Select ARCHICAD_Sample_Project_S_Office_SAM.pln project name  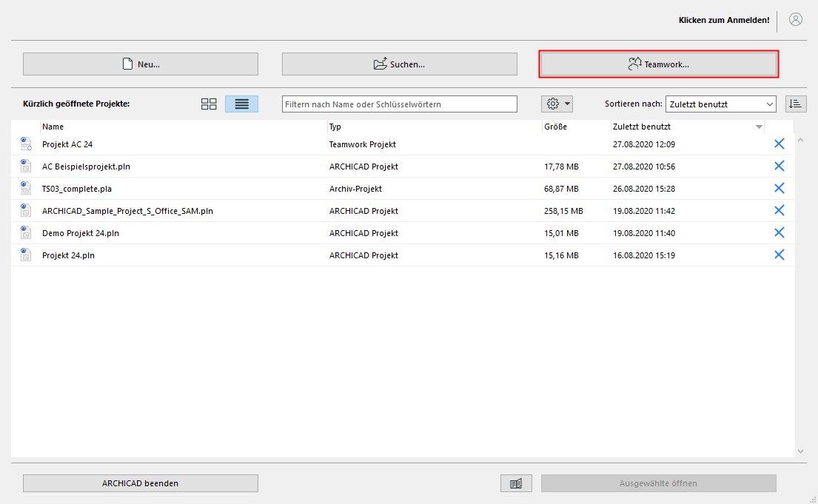click(x=127, y=211)
